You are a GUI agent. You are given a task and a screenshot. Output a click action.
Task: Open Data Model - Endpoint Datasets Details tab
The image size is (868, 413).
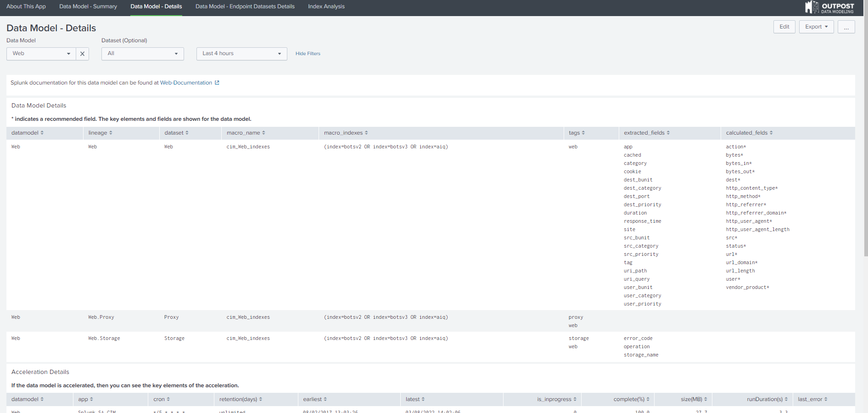click(x=245, y=6)
